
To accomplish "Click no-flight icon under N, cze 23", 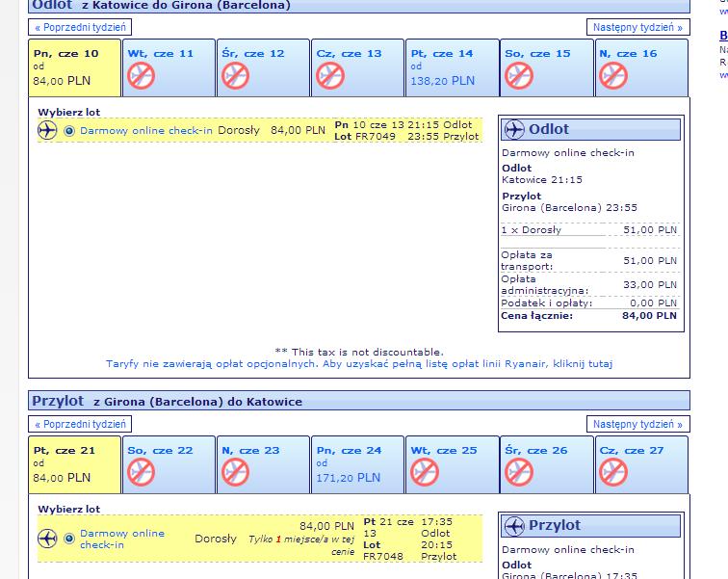I will coord(235,473).
